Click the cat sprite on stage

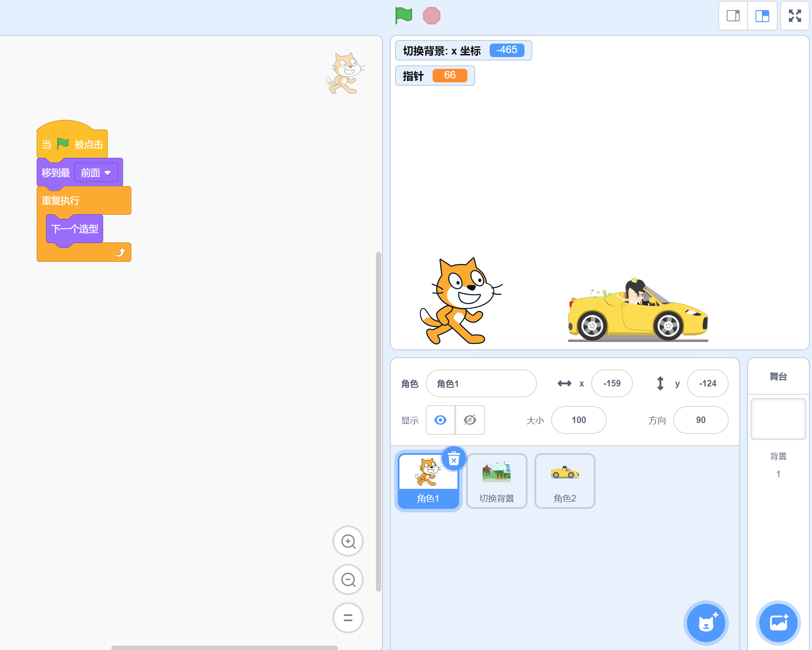[x=460, y=301]
